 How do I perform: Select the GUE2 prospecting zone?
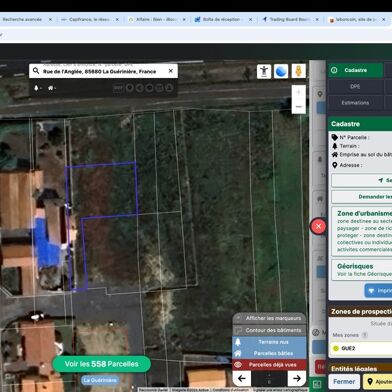click(362, 348)
